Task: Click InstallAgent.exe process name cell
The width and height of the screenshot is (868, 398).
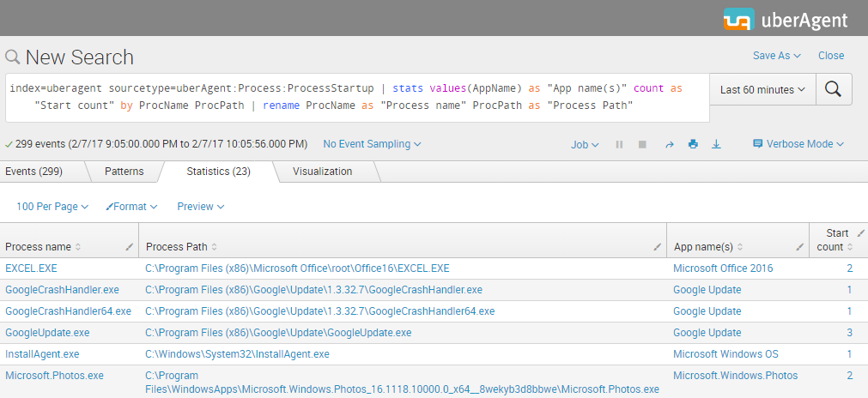Action: pyautogui.click(x=42, y=353)
